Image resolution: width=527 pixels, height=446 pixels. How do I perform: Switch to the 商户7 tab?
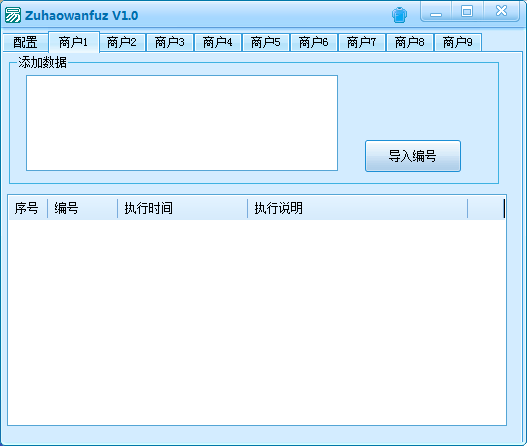pyautogui.click(x=362, y=42)
